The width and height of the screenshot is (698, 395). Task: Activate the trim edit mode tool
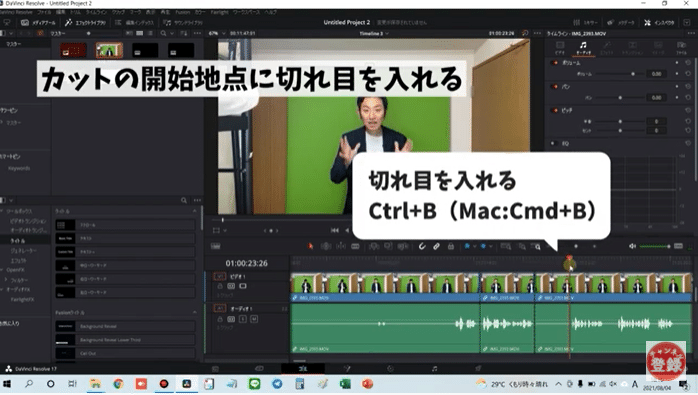326,246
